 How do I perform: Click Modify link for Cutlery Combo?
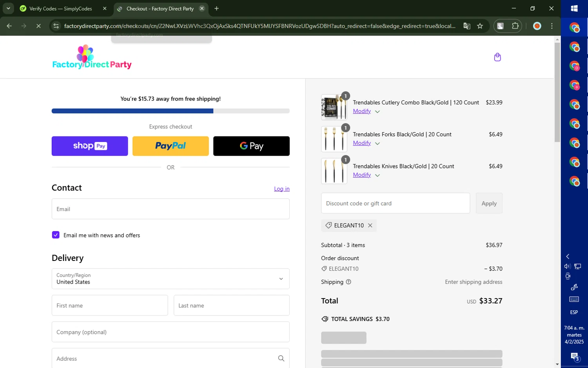(x=362, y=111)
